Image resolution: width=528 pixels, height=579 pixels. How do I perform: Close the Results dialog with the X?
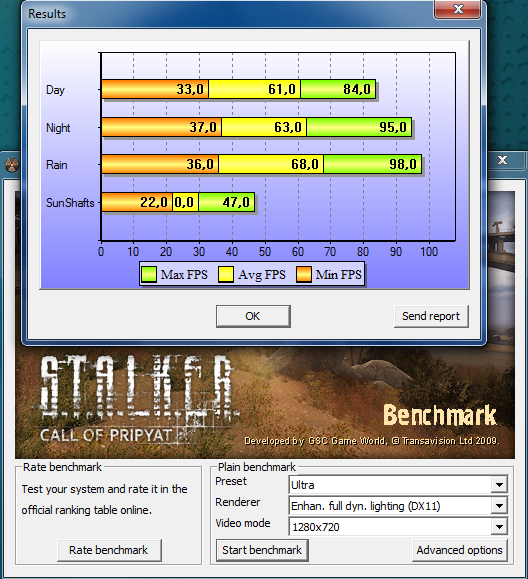click(458, 9)
